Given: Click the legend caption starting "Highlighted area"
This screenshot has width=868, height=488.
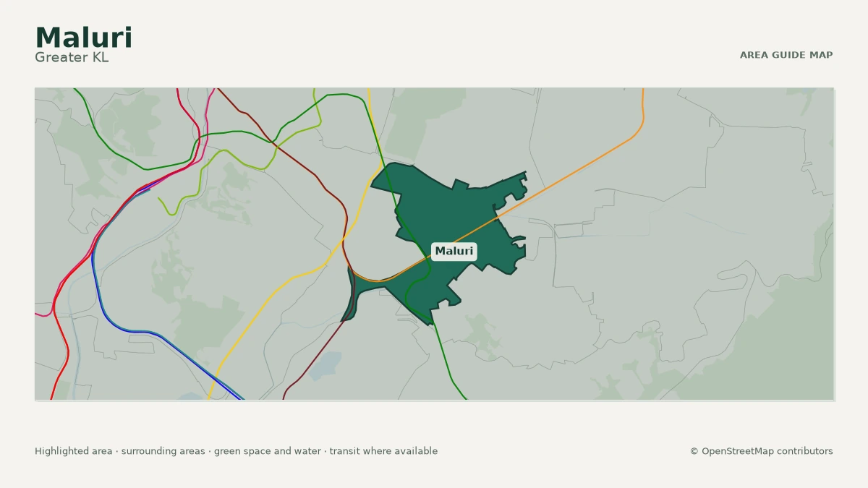Looking at the screenshot, I should pyautogui.click(x=236, y=451).
